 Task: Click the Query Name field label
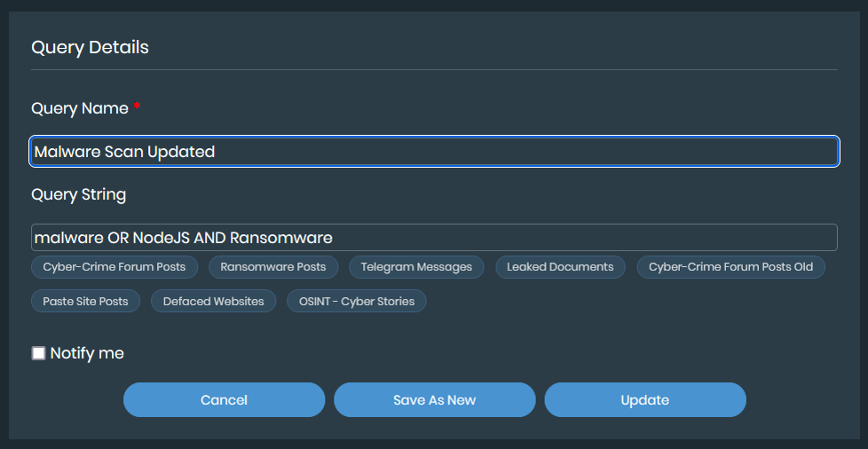pyautogui.click(x=80, y=108)
